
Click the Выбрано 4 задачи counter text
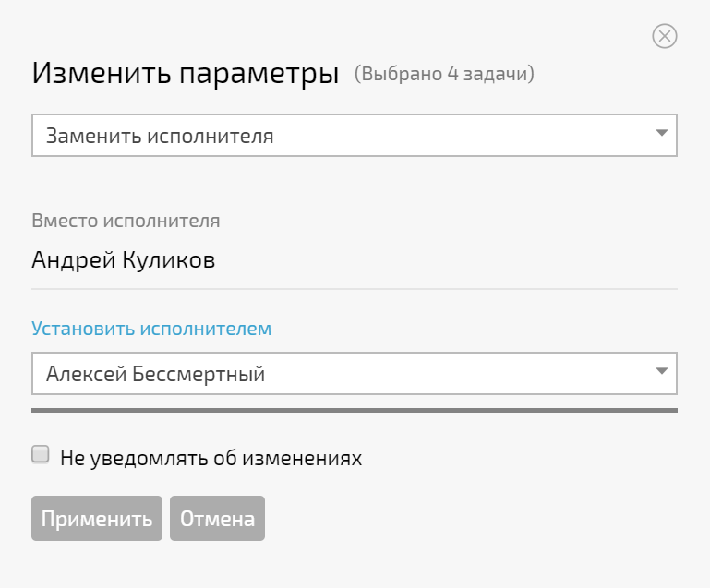click(444, 73)
